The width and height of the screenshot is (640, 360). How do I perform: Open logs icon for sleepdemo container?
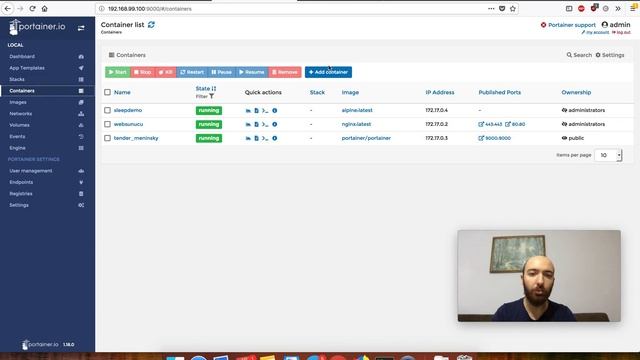tap(256, 111)
